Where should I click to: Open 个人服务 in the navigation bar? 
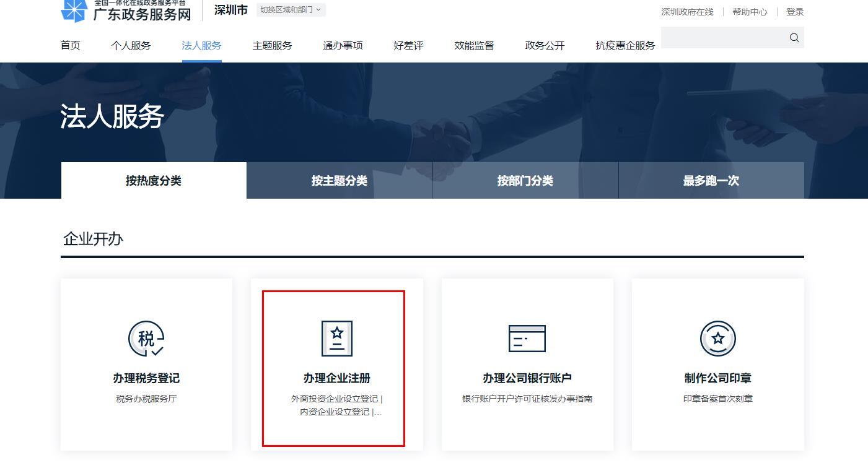pyautogui.click(x=131, y=45)
